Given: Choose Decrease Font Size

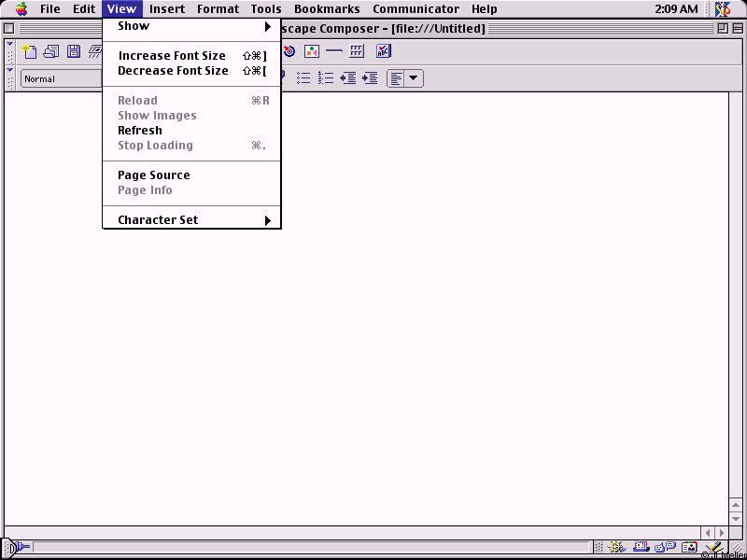Looking at the screenshot, I should (x=191, y=71).
